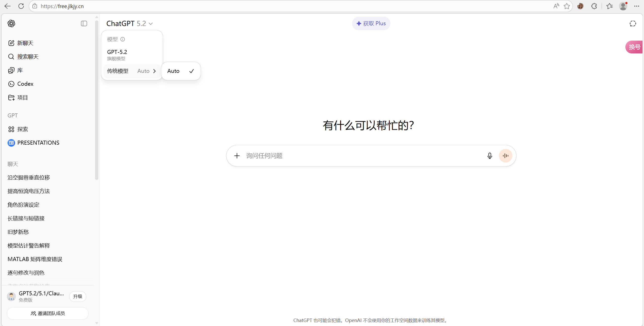Viewport: 644px width, 326px height.
Task: Open the PRESENTATIONS GPT
Action: [38, 142]
